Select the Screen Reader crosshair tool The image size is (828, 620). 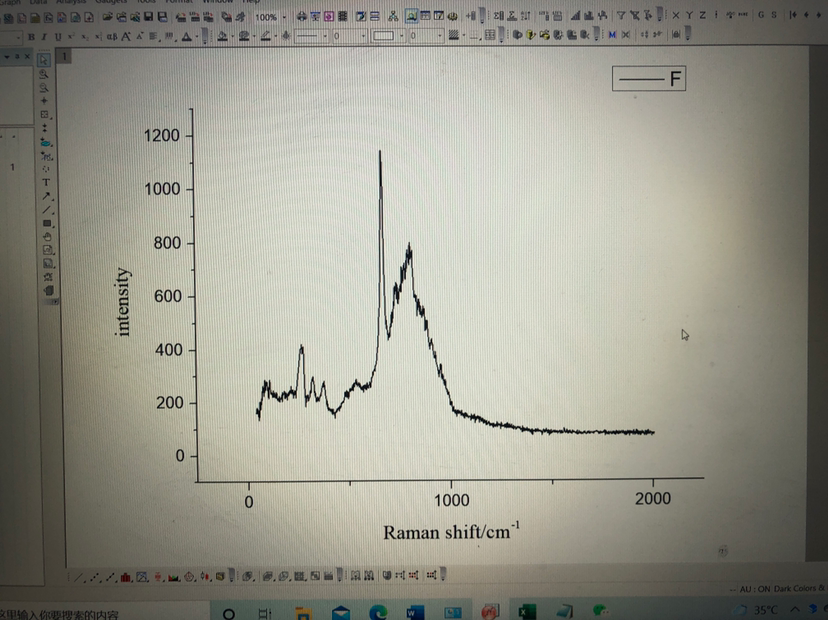(44, 101)
